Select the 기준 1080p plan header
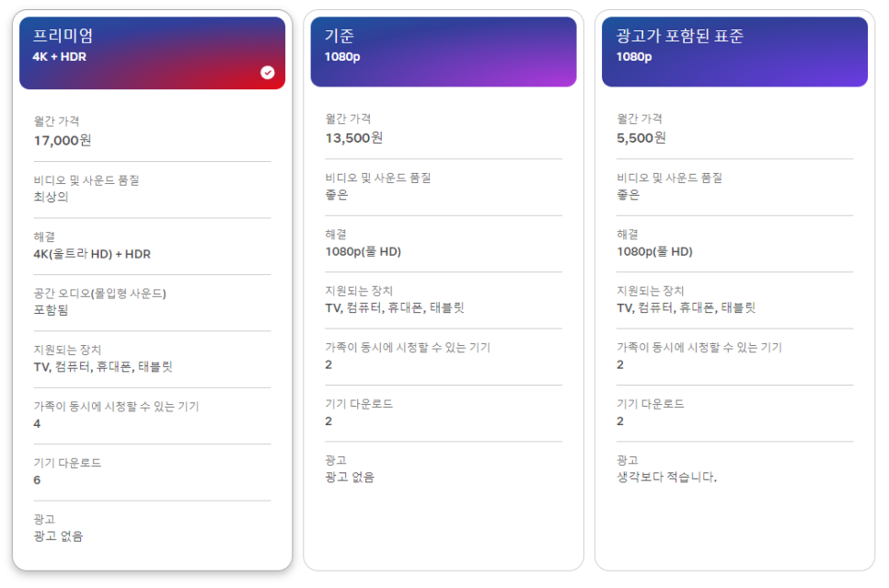 [x=444, y=52]
